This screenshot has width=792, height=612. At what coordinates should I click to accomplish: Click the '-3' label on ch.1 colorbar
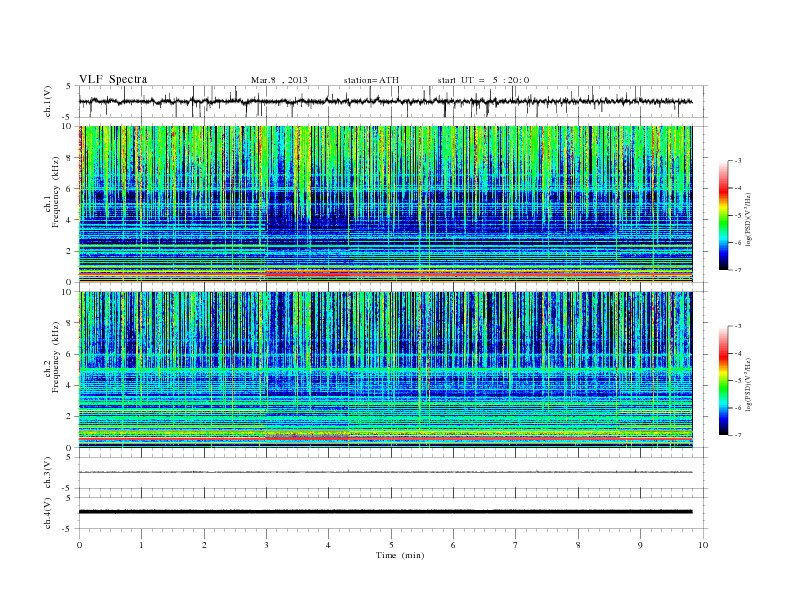point(737,161)
